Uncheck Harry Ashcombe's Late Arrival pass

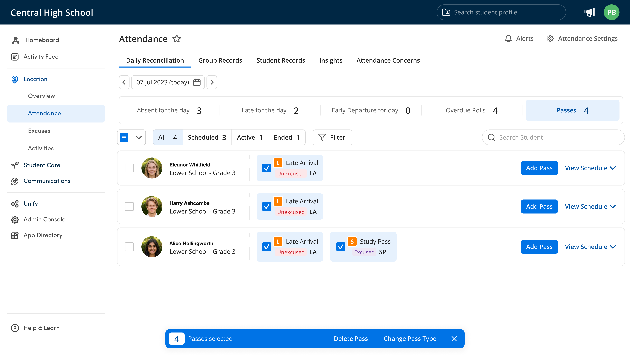click(267, 206)
